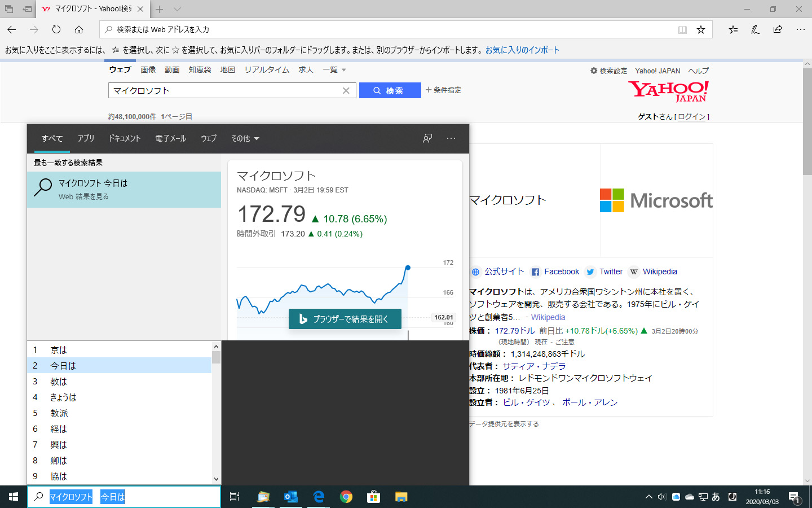Expand the 一覧 dropdown list
This screenshot has height=508, width=812.
click(334, 69)
